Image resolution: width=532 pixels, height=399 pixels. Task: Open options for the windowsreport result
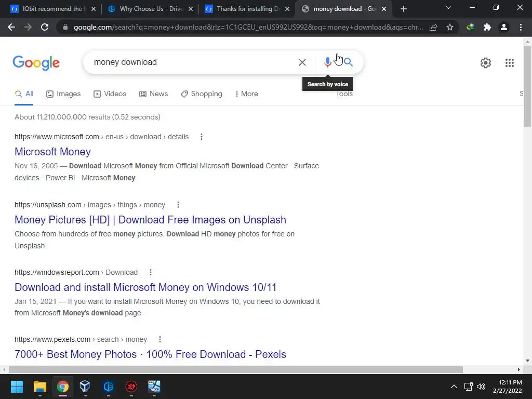(150, 272)
